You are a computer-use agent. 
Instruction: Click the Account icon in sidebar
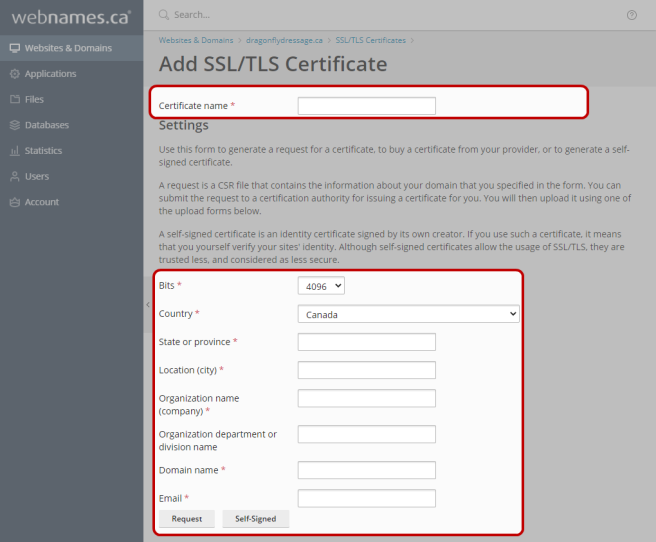point(14,202)
